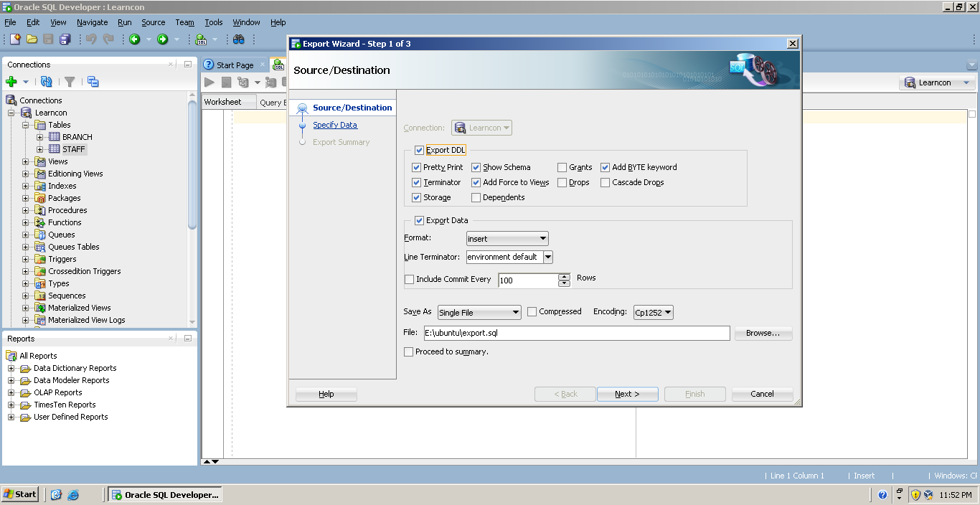Screen dimensions: 980x505
Task: Click the green Back navigation arrow
Action: [x=134, y=39]
